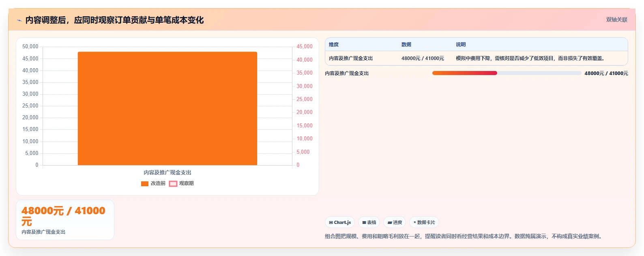
Task: Click the orange 改造前 bar in chart
Action: pyautogui.click(x=167, y=108)
